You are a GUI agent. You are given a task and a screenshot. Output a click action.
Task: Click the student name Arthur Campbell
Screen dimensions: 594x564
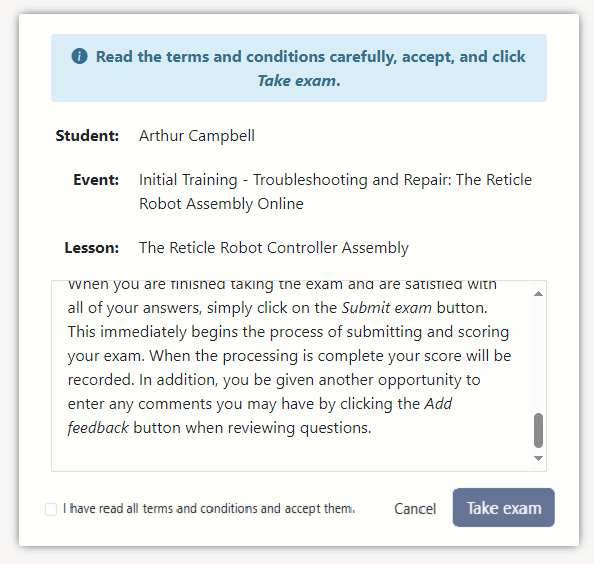197,136
